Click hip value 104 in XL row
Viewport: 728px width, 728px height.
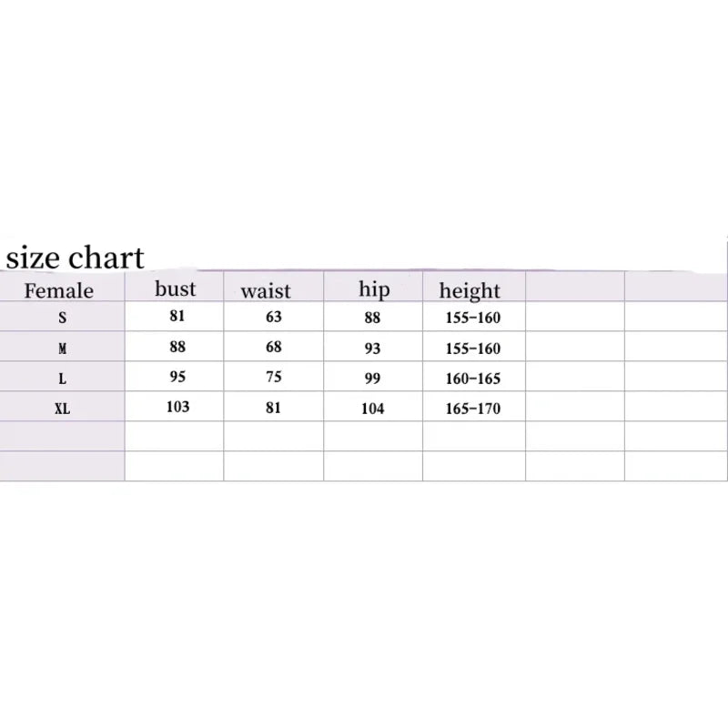pos(372,409)
